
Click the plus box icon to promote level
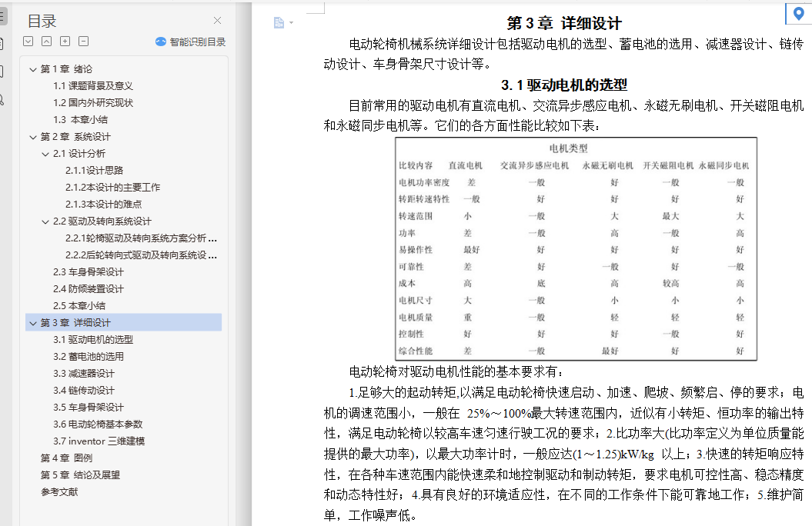pyautogui.click(x=65, y=42)
